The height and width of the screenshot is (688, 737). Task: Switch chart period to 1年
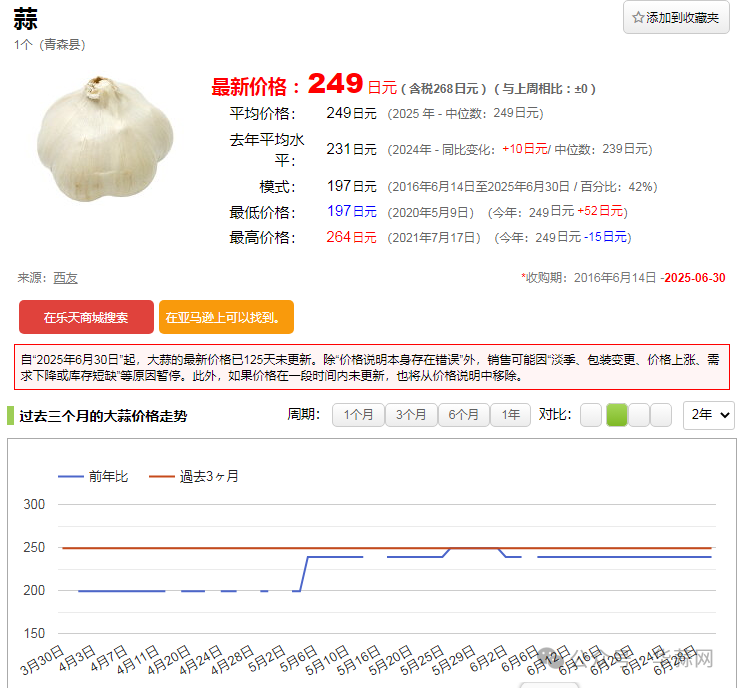click(x=510, y=415)
